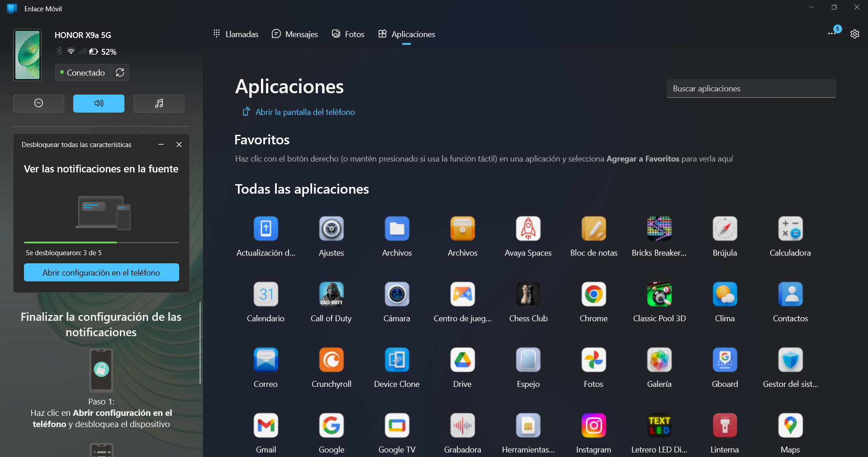
Task: Open the more options ellipsis menu
Action: [x=831, y=34]
